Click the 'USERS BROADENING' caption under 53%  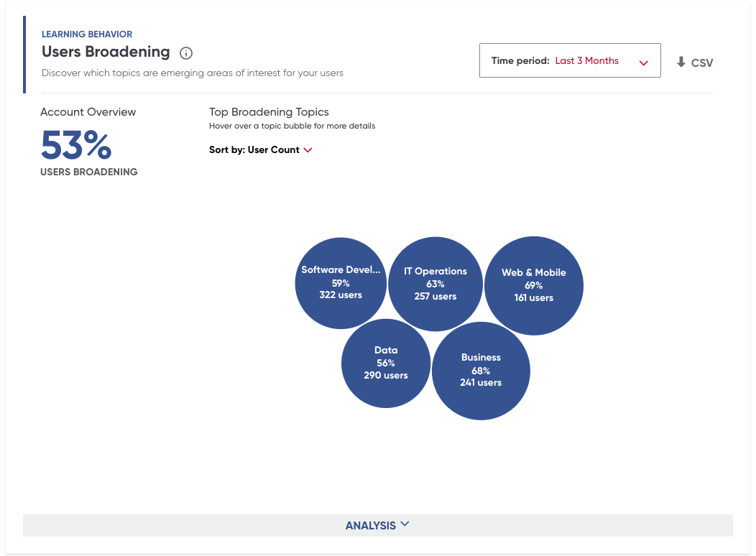(x=88, y=172)
